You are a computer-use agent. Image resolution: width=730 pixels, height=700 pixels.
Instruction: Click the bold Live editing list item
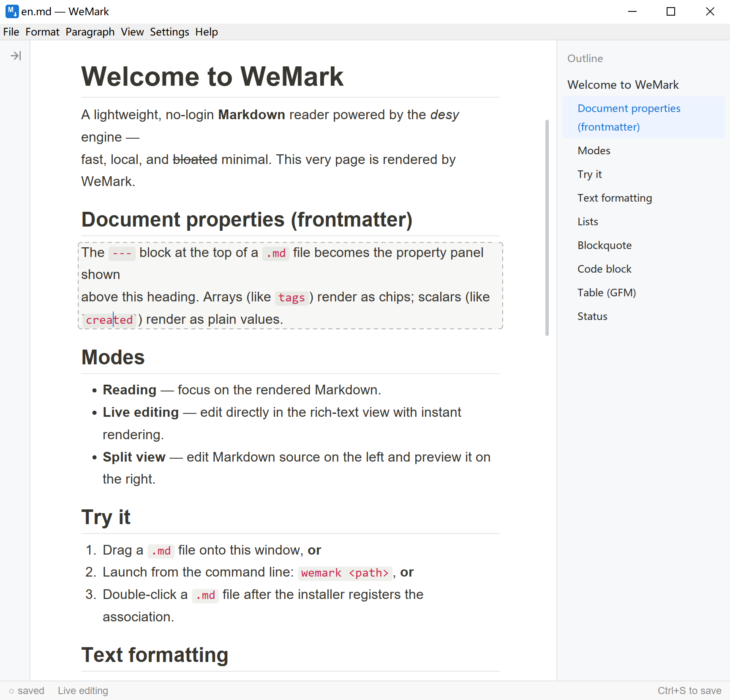141,412
